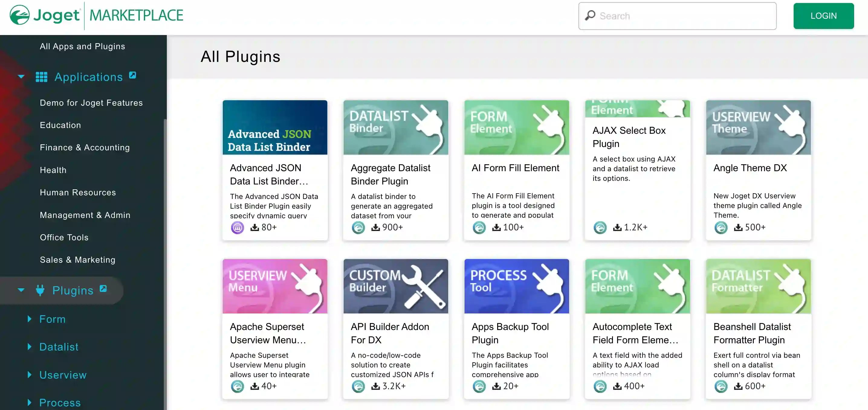Image resolution: width=868 pixels, height=410 pixels.
Task: Open All Apps and Plugins menu item
Action: pyautogui.click(x=82, y=46)
